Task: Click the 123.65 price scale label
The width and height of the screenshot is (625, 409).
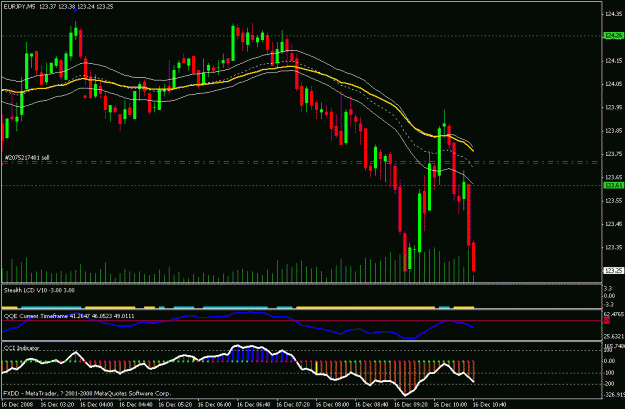Action: coord(613,177)
